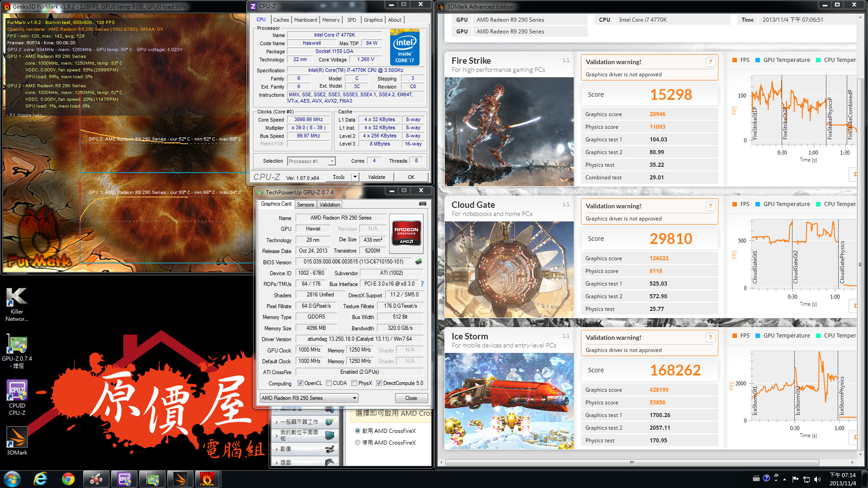This screenshot has height=488, width=868.
Task: Open Cloud Gate validation warning help icon
Action: pos(710,206)
